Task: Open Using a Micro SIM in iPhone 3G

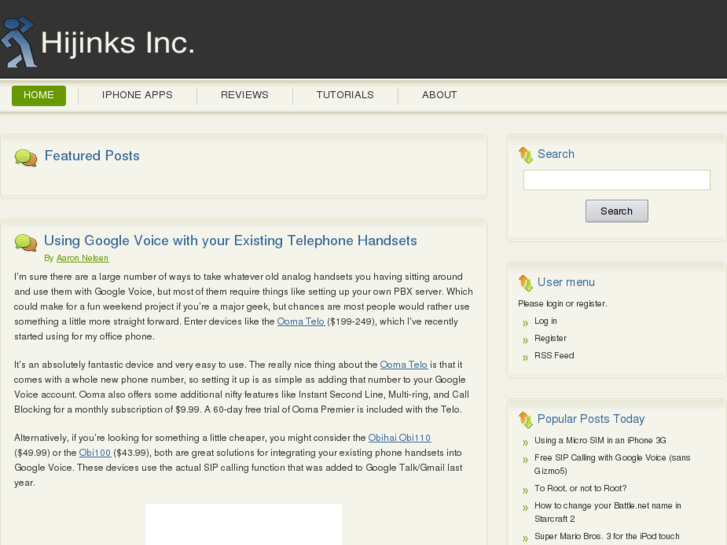Action: (x=600, y=440)
